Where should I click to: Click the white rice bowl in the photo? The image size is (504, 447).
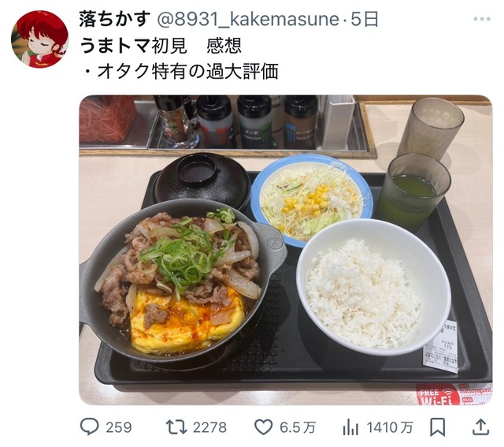[x=373, y=287]
